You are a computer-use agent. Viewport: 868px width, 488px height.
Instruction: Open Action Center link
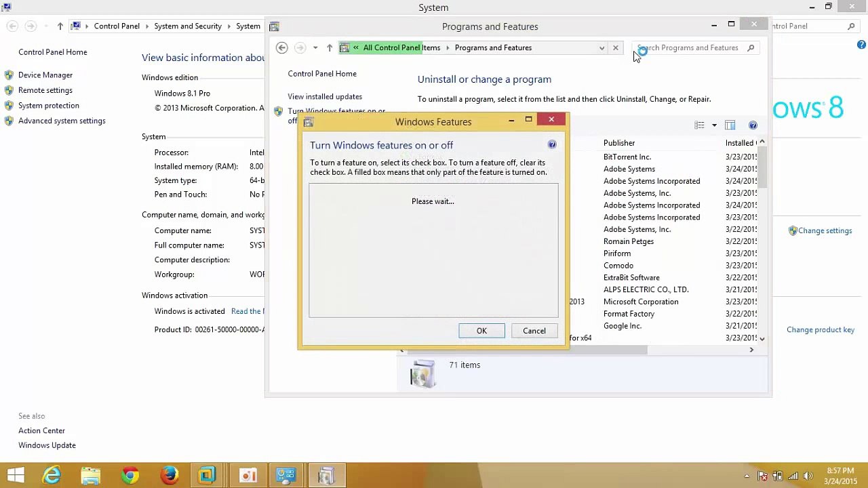[42, 430]
